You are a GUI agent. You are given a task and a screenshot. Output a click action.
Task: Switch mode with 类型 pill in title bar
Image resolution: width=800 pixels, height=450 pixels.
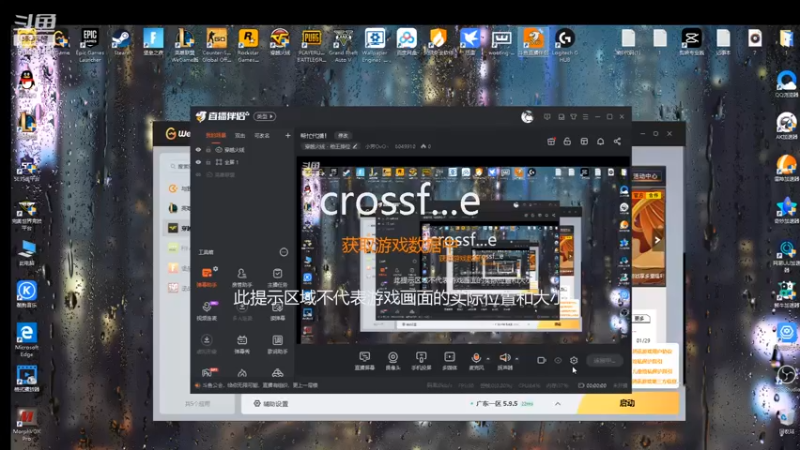tap(264, 116)
